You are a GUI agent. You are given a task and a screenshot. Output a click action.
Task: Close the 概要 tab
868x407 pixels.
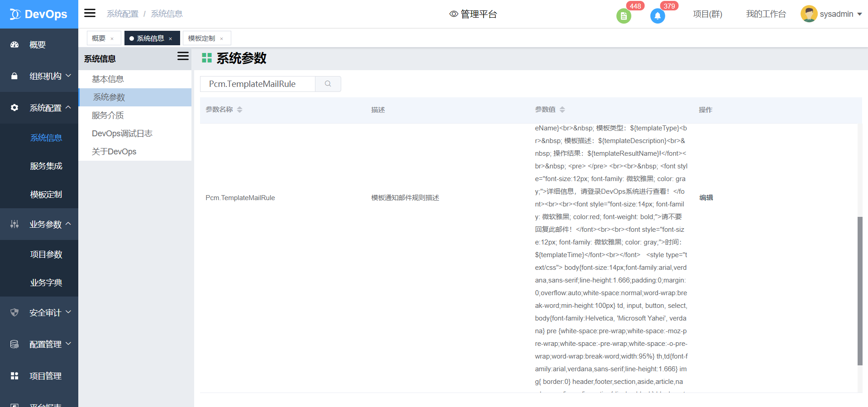[x=112, y=39]
